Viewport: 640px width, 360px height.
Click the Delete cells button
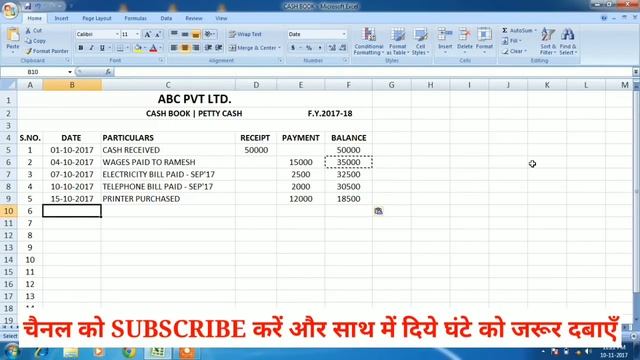(x=464, y=40)
